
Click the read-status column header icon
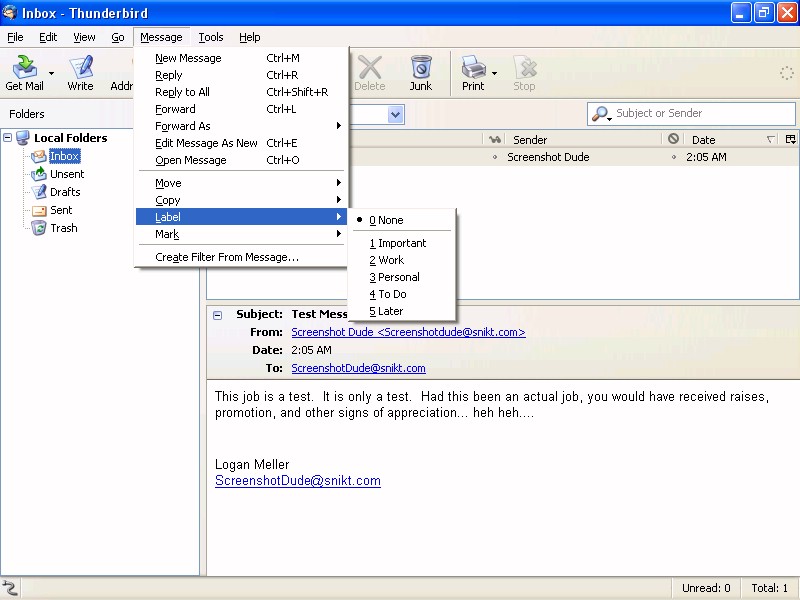click(494, 139)
